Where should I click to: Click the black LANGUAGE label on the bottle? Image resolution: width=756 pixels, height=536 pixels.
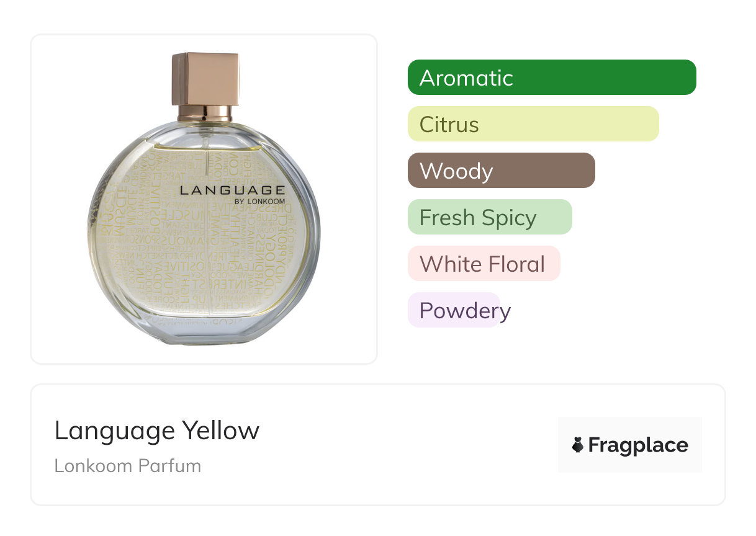232,190
